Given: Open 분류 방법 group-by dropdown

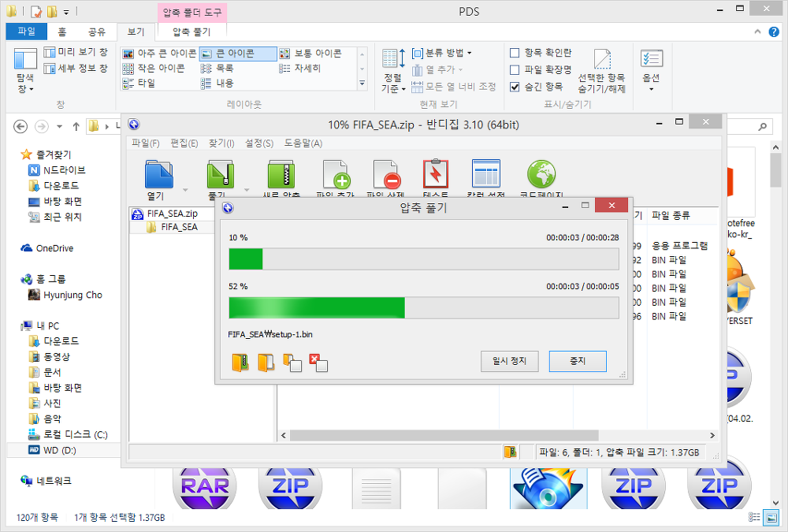Looking at the screenshot, I should point(442,53).
